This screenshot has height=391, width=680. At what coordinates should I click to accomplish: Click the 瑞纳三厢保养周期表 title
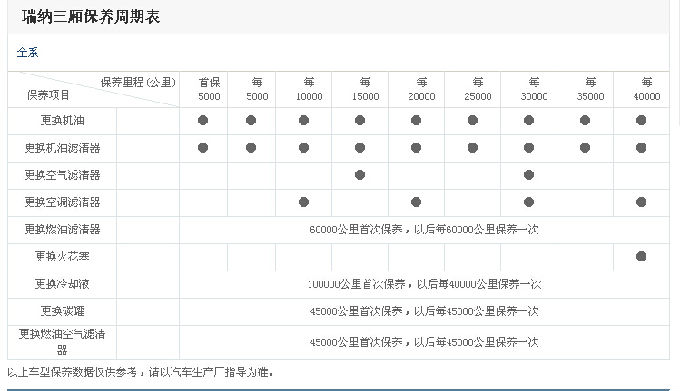91,17
